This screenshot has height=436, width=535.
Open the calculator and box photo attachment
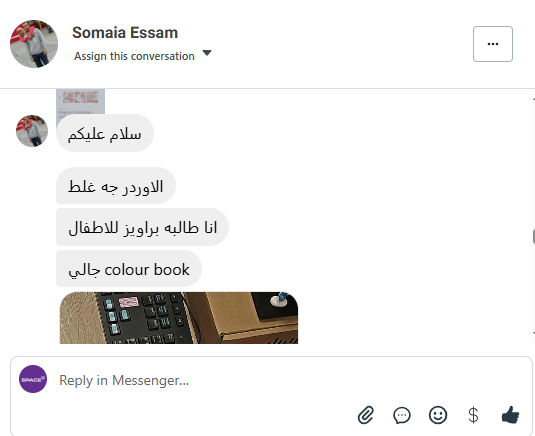click(x=179, y=318)
